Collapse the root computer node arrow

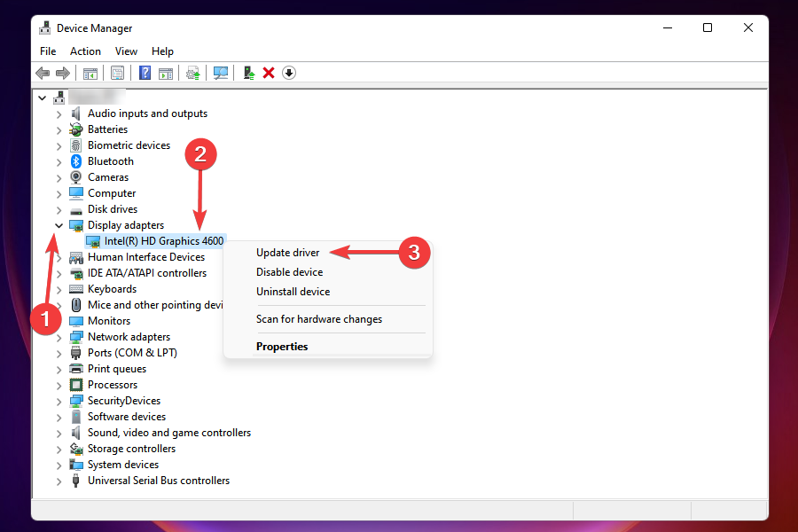pyautogui.click(x=43, y=98)
